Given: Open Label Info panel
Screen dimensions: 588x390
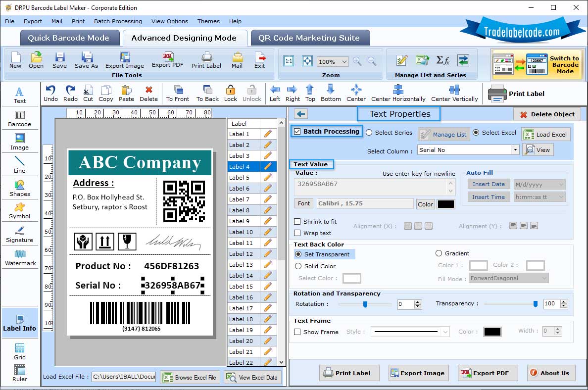Looking at the screenshot, I should point(19,323).
